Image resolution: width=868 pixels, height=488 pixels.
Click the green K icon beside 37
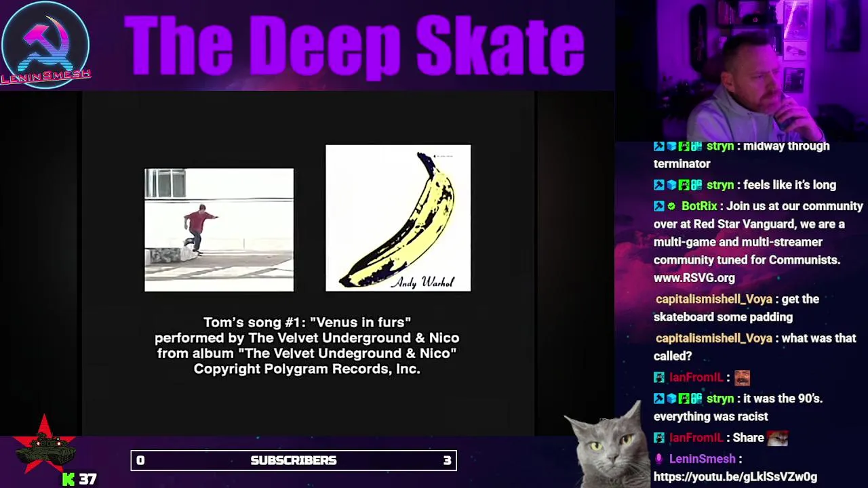click(x=68, y=479)
